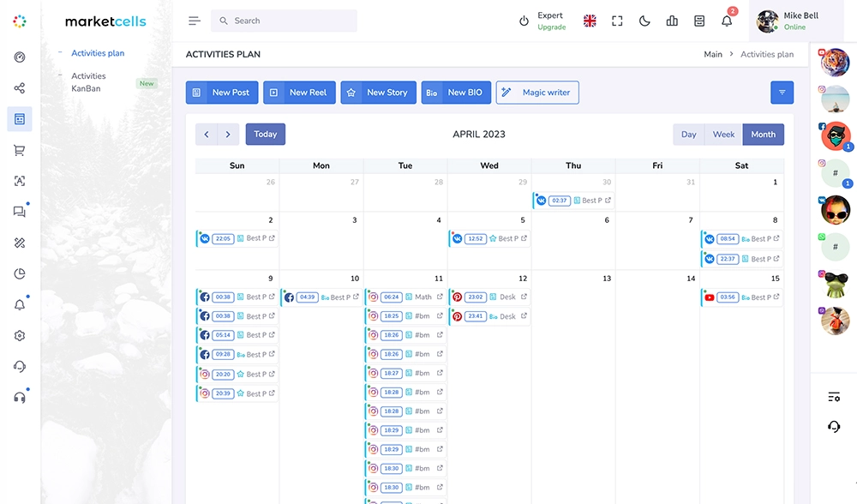
Task: Enter fullscreen mode using the expand icon
Action: tap(617, 21)
